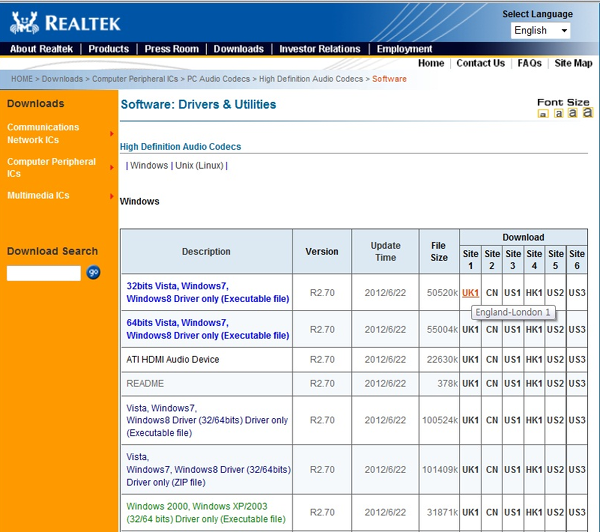The image size is (600, 532).
Task: Download 100524k executable driver from US3
Action: tap(577, 420)
